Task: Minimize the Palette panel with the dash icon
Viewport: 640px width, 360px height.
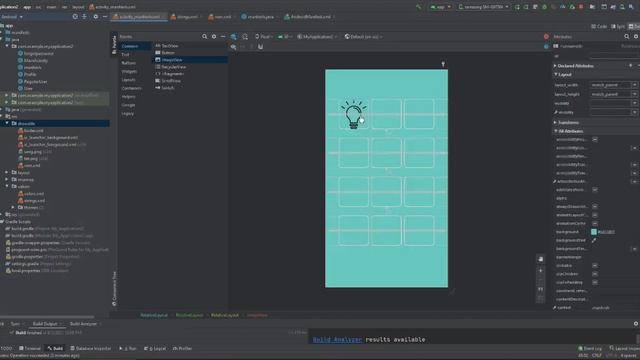Action: click(223, 37)
